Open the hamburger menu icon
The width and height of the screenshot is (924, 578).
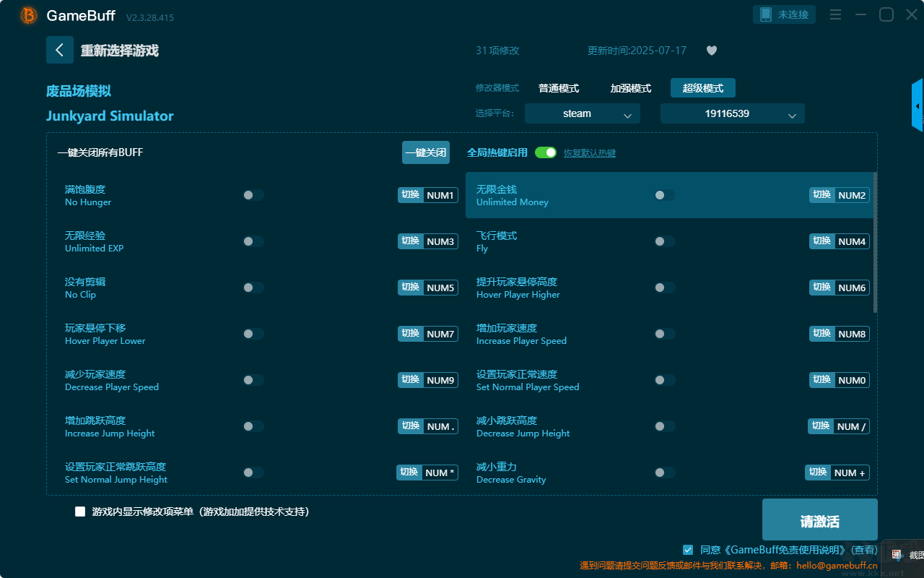click(x=835, y=14)
